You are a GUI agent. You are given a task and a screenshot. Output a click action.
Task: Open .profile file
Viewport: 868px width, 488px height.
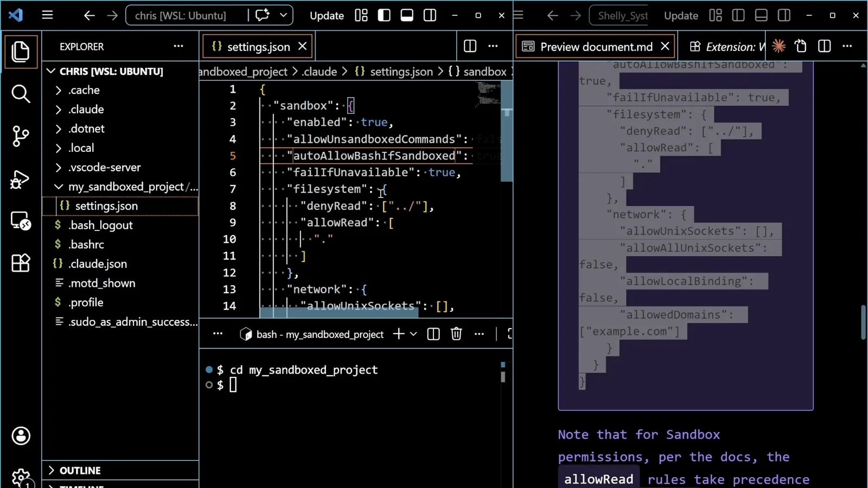[x=120, y=303]
